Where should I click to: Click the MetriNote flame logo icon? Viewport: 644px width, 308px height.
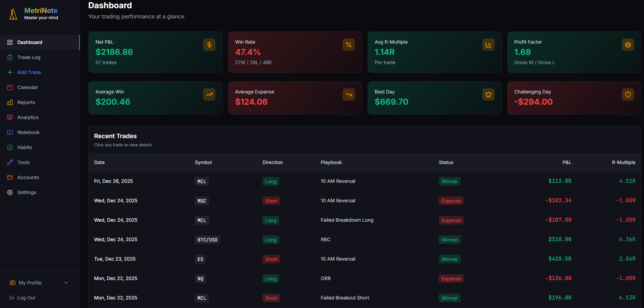click(x=13, y=14)
